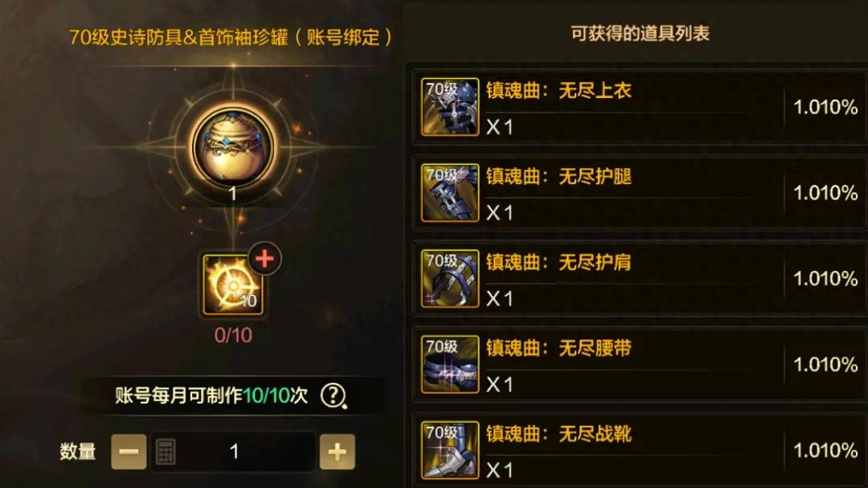This screenshot has height=488, width=868.
Task: Click 镇魂曲:无尽战靴 boots icon
Action: point(449,449)
